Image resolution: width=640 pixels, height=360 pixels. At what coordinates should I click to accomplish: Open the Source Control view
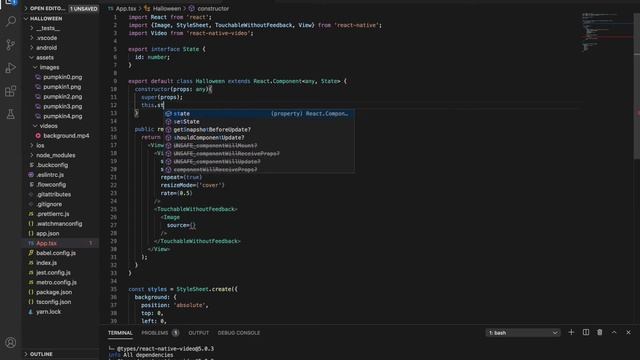(11, 44)
